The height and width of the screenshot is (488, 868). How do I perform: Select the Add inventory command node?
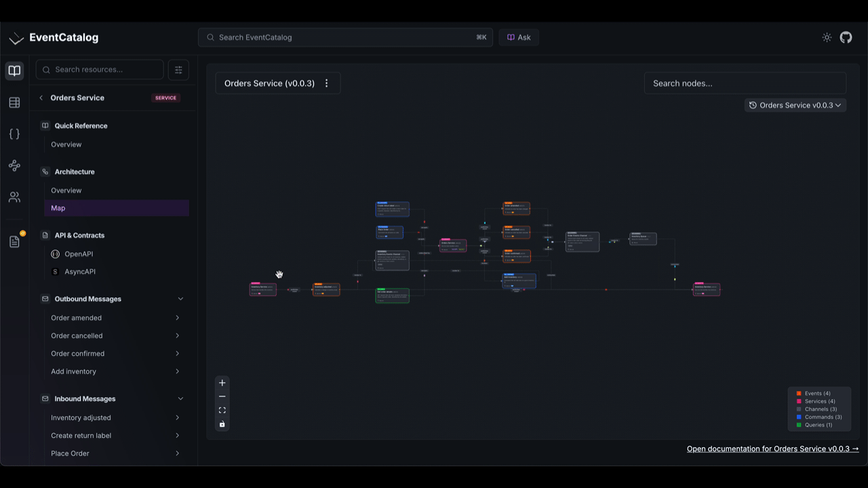[519, 281]
